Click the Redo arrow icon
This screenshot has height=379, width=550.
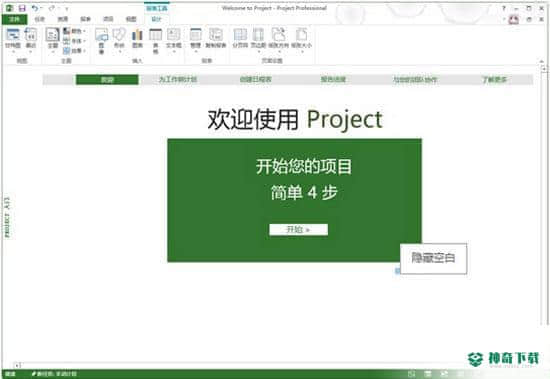pos(52,8)
